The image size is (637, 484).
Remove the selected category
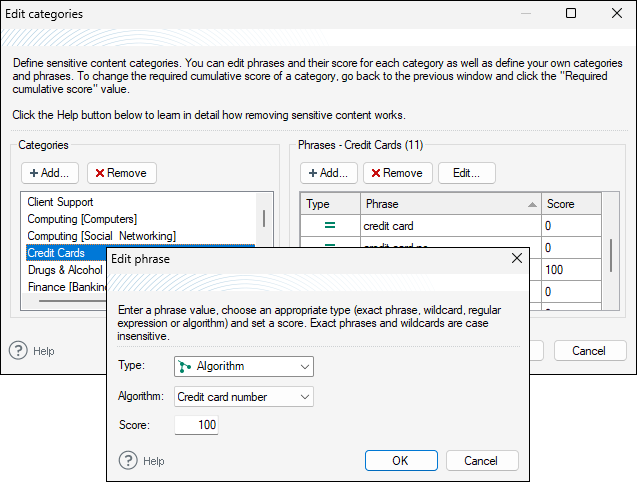pyautogui.click(x=121, y=173)
